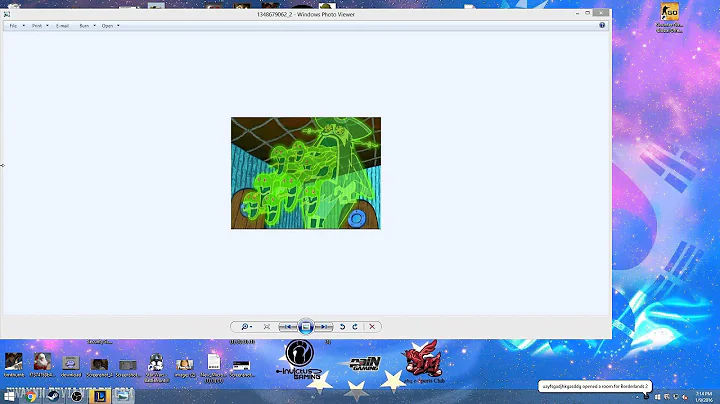
Task: Click the first desktop icon in the bottom row
Action: 14,365
